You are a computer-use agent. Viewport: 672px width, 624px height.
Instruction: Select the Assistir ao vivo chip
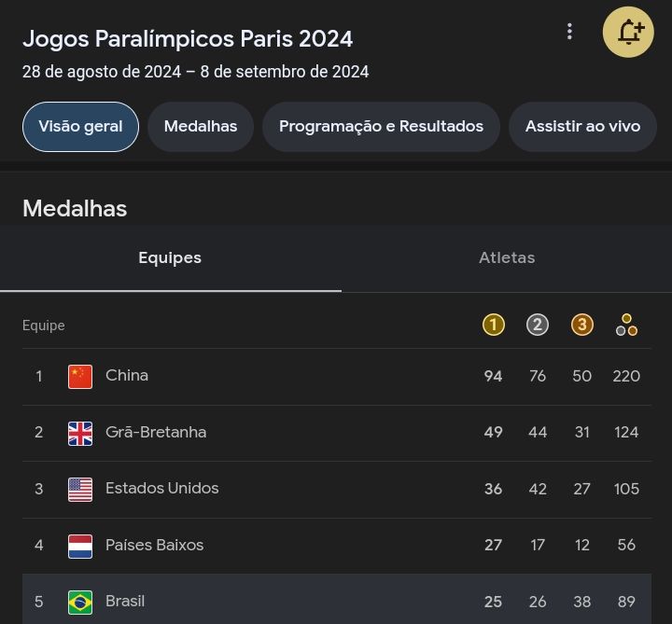click(582, 126)
